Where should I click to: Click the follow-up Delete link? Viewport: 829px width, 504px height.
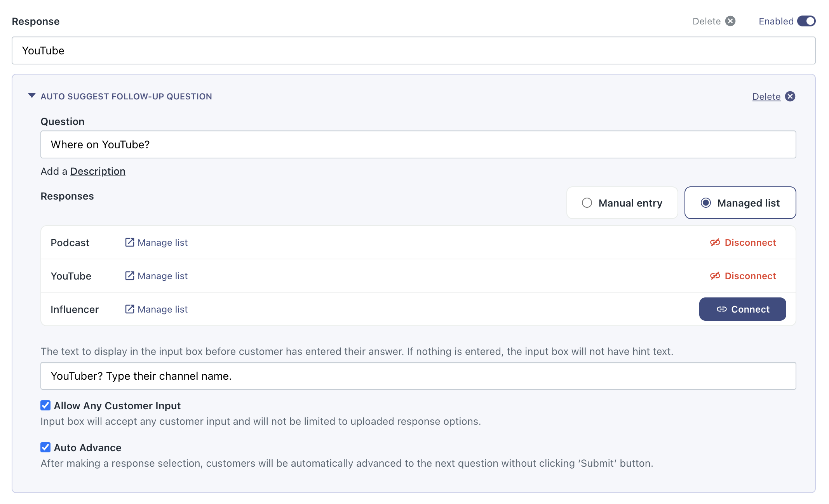pos(766,96)
